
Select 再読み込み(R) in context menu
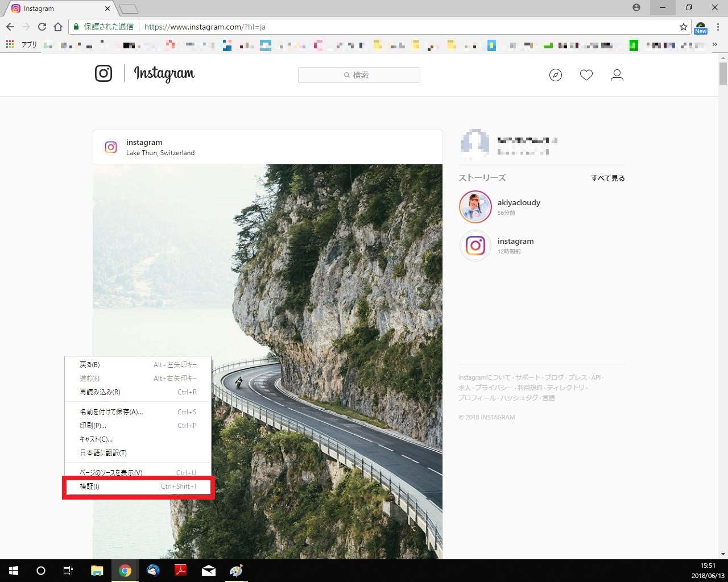pos(138,392)
